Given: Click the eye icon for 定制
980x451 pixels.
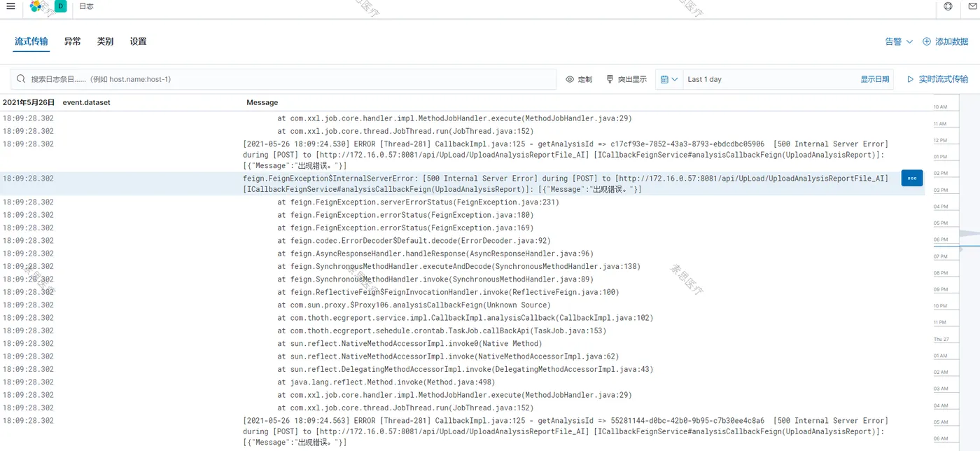Looking at the screenshot, I should 570,79.
